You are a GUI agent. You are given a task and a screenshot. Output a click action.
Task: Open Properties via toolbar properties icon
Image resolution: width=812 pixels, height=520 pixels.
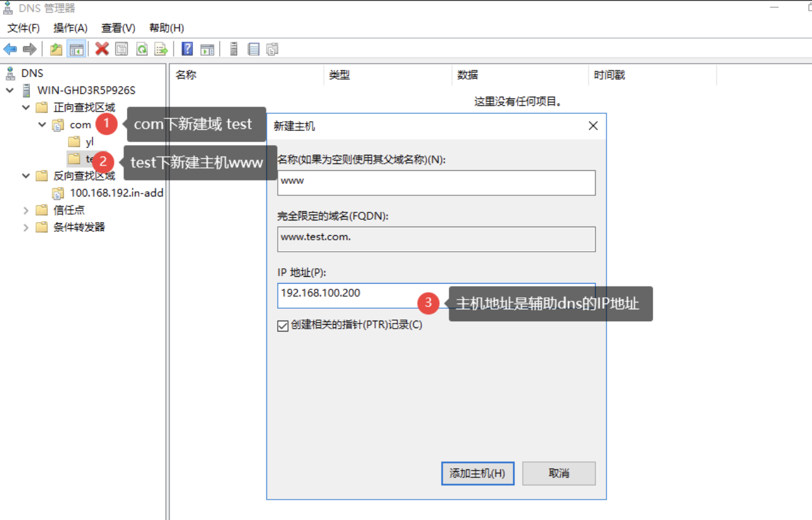click(121, 49)
